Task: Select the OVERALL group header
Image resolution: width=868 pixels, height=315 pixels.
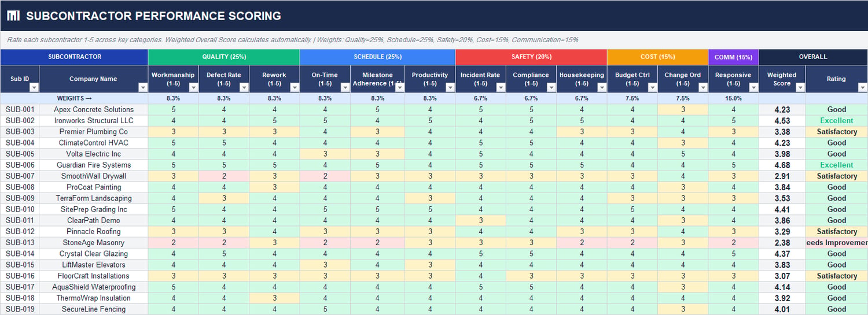Action: (813, 57)
